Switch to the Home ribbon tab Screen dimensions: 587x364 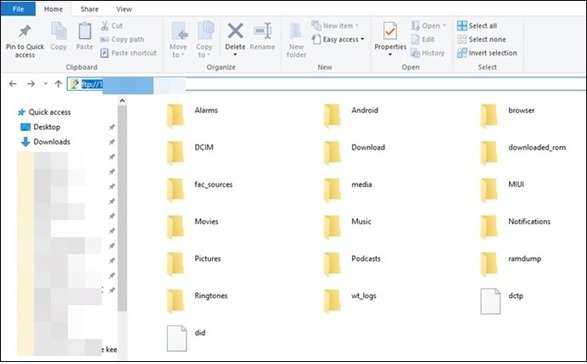(x=54, y=9)
